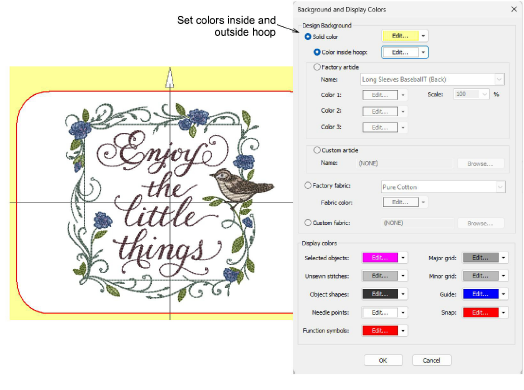Expand the Color 1 dropdown arrow
The height and width of the screenshot is (390, 524).
pyautogui.click(x=403, y=95)
